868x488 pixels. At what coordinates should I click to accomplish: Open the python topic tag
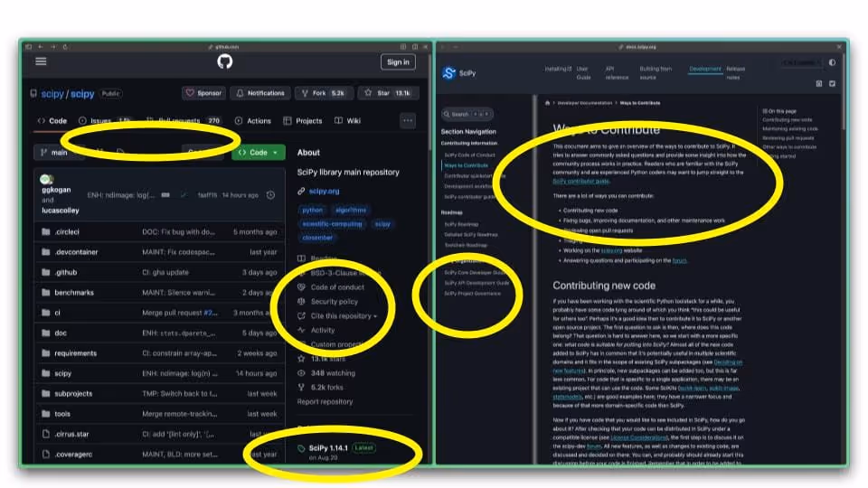[312, 211]
